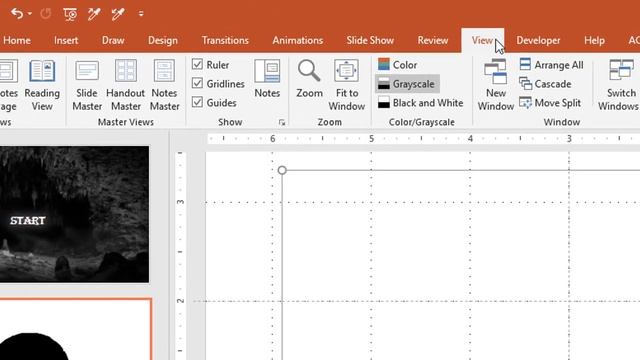Open the Insert ribbon tab
This screenshot has height=360, width=640.
pos(66,40)
